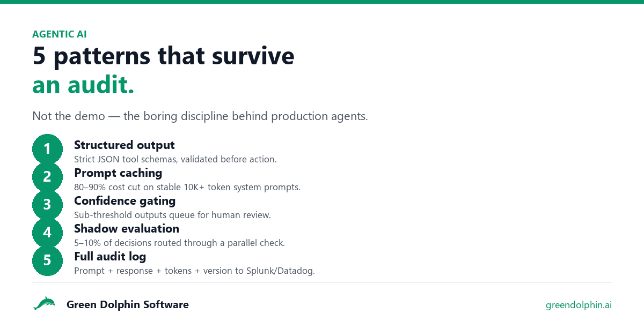Select the number 4 circle badge
644x336 pixels.
click(47, 233)
